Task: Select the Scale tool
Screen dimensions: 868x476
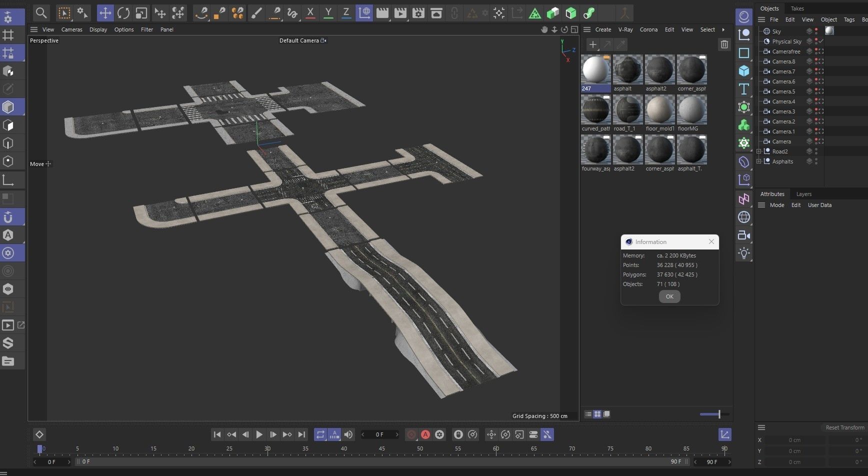Action: 141,13
